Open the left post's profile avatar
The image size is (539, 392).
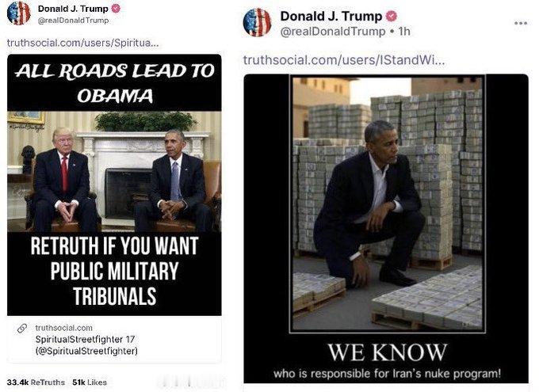point(18,13)
